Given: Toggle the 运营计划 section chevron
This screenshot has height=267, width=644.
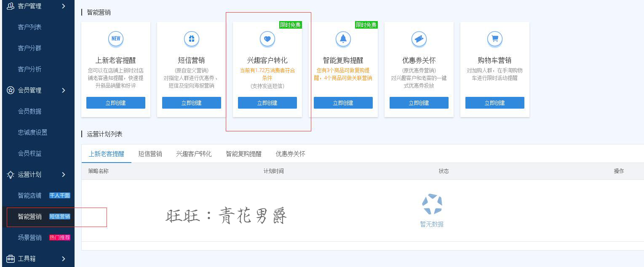Looking at the screenshot, I should click(64, 174).
